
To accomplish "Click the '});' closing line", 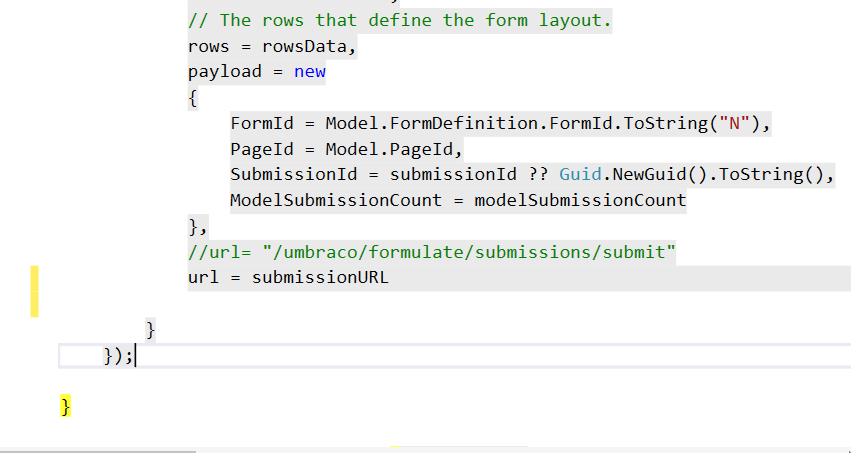I will tap(118, 356).
